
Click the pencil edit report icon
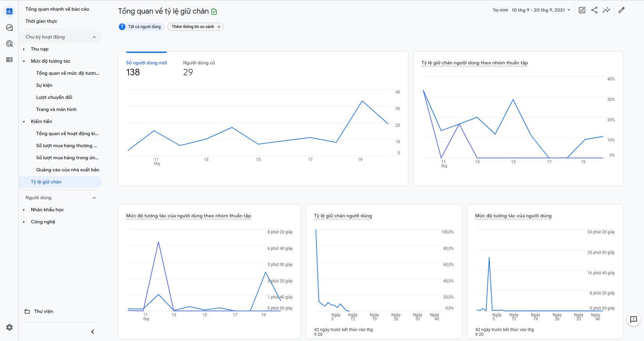coord(621,10)
